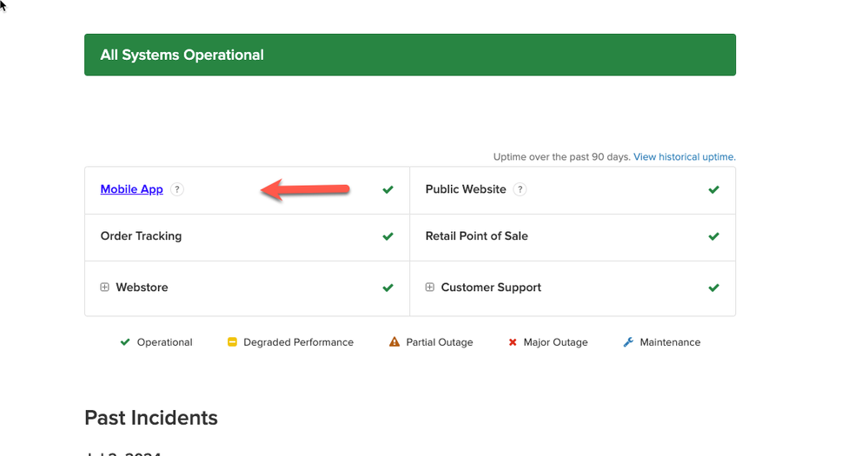This screenshot has height=456, width=868.
Task: Click the Order Tracking operational checkmark
Action: (388, 236)
